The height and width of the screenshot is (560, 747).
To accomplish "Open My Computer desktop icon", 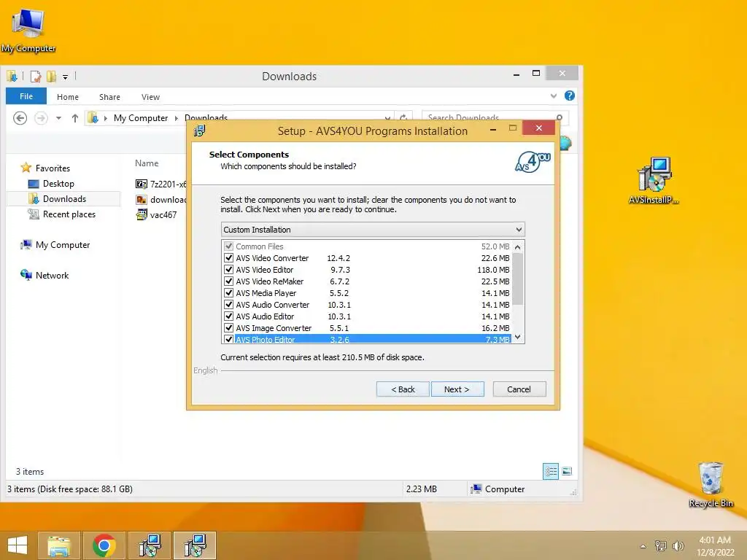I will [28, 29].
